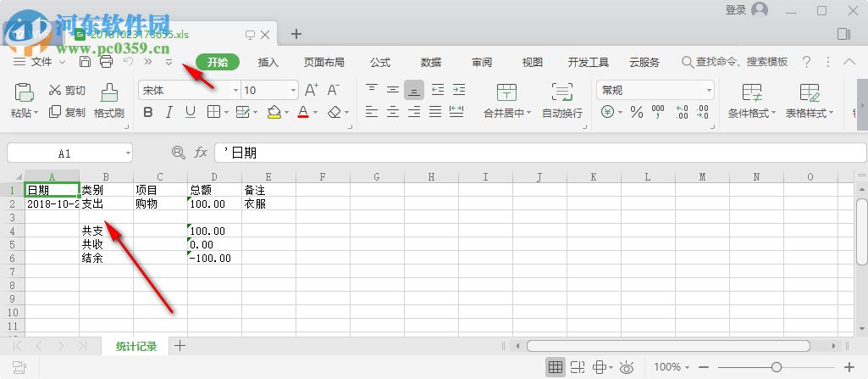868x379 pixels.
Task: Click the Wrap Text (自动换行) button
Action: point(562,101)
